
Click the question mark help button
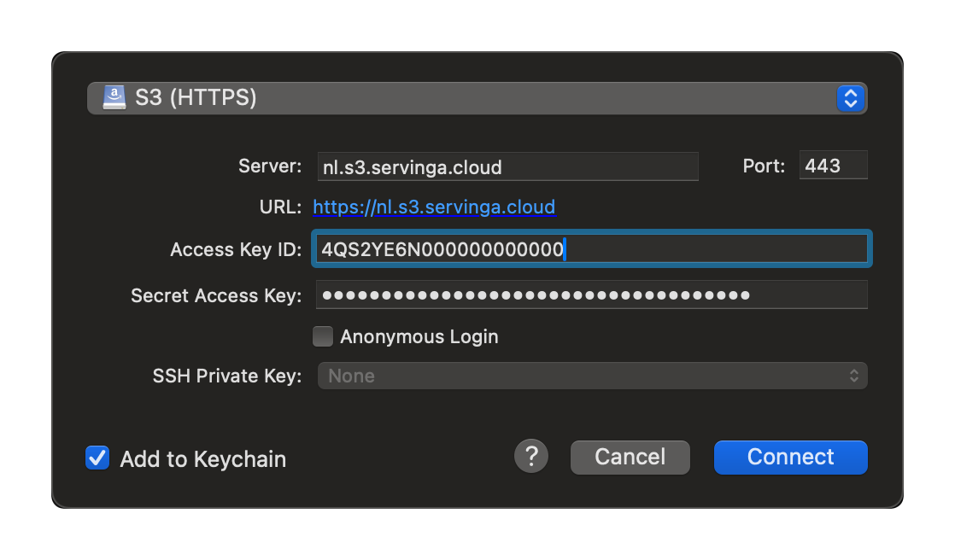tap(530, 457)
